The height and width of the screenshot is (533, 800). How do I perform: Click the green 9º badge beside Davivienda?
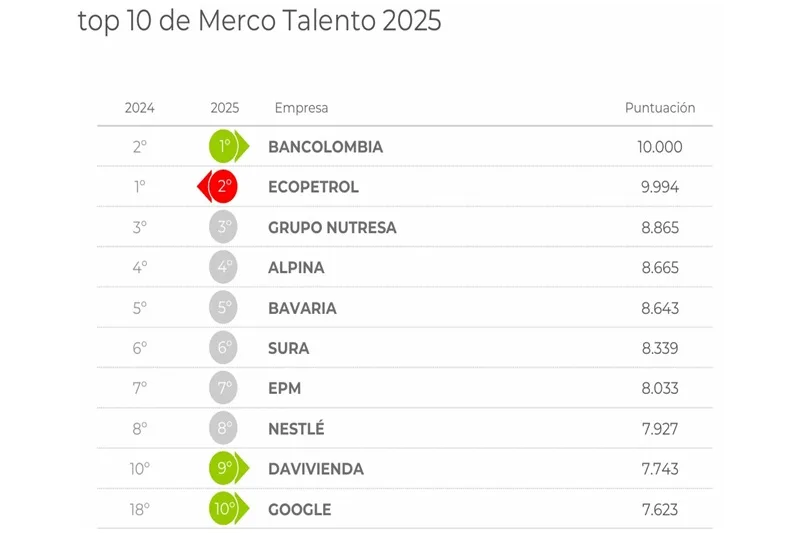[x=225, y=469]
